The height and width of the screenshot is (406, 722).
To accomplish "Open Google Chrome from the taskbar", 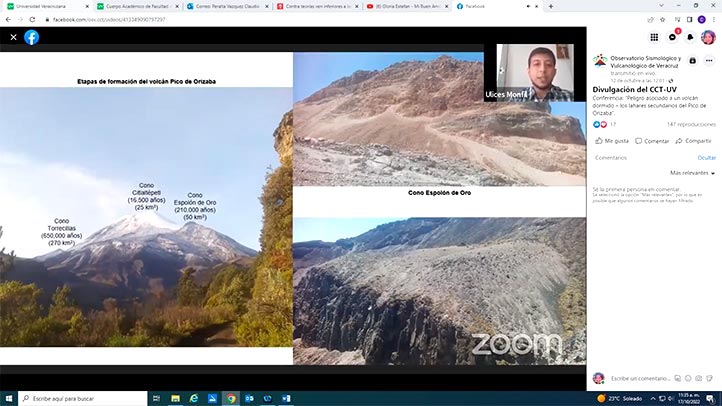I will (231, 398).
